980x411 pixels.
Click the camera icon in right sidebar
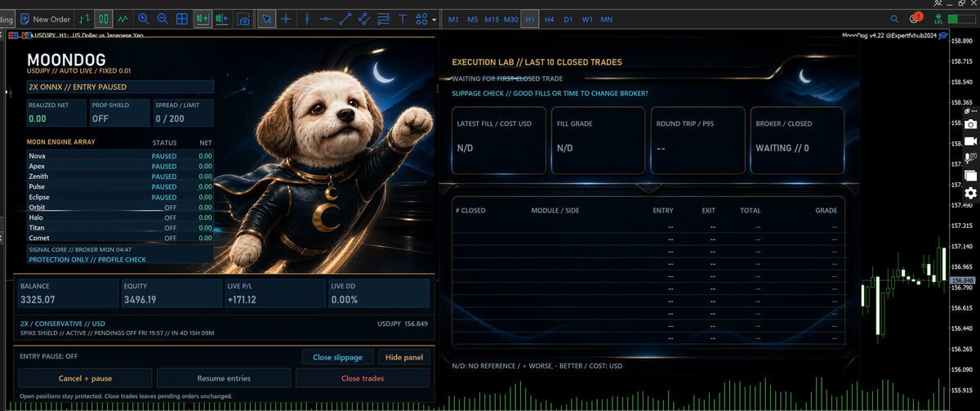(x=970, y=124)
